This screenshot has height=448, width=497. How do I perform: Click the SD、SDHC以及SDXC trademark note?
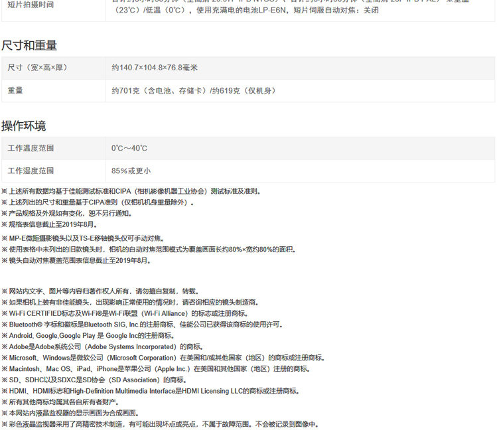[94, 380]
